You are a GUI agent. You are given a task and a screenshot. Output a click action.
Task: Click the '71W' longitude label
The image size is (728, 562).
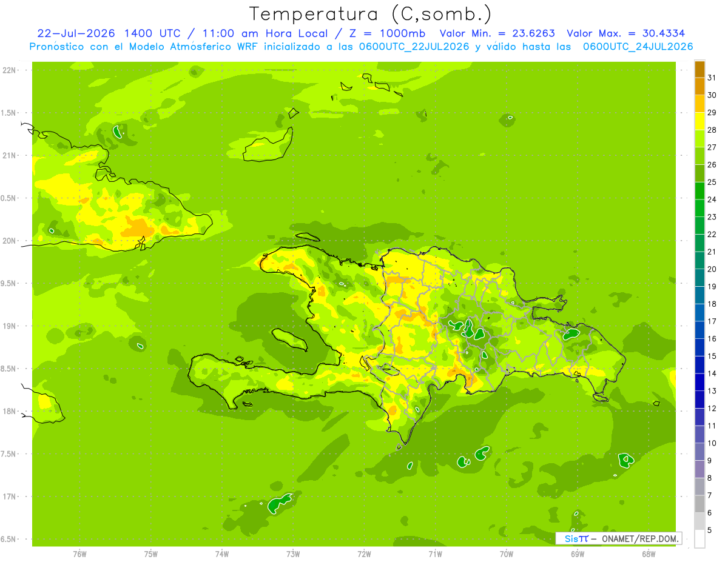435,554
